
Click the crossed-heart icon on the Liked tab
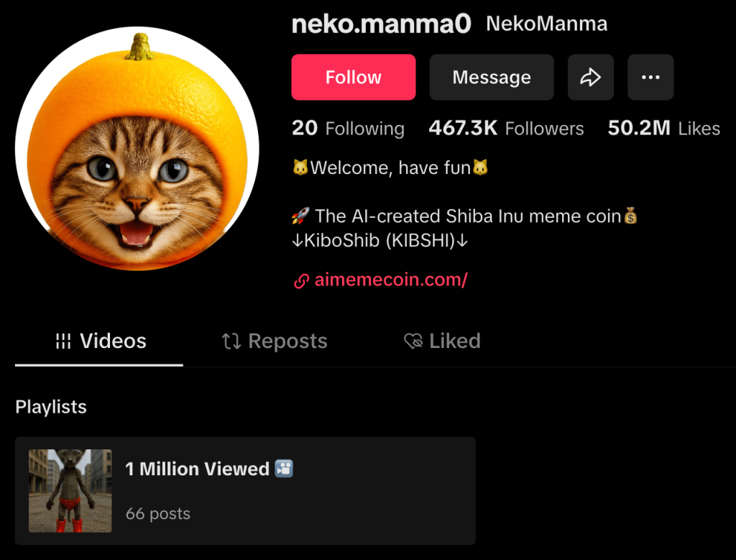[x=413, y=341]
